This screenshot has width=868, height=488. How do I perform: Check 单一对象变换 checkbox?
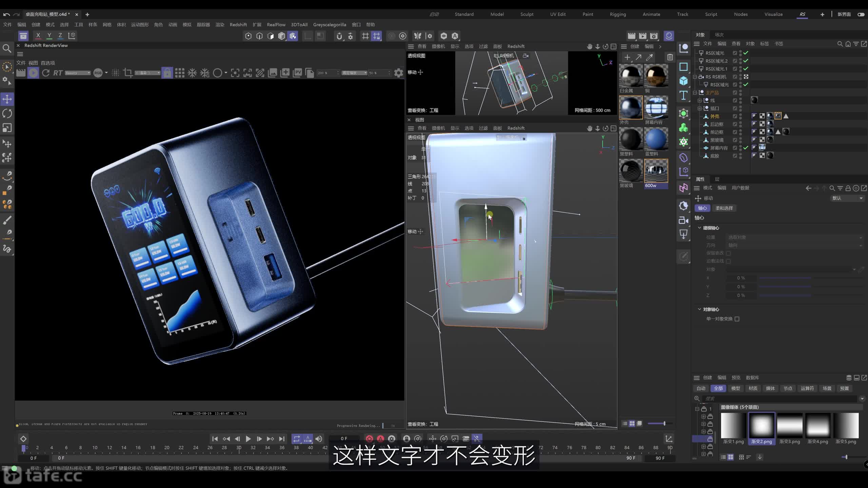pyautogui.click(x=737, y=319)
